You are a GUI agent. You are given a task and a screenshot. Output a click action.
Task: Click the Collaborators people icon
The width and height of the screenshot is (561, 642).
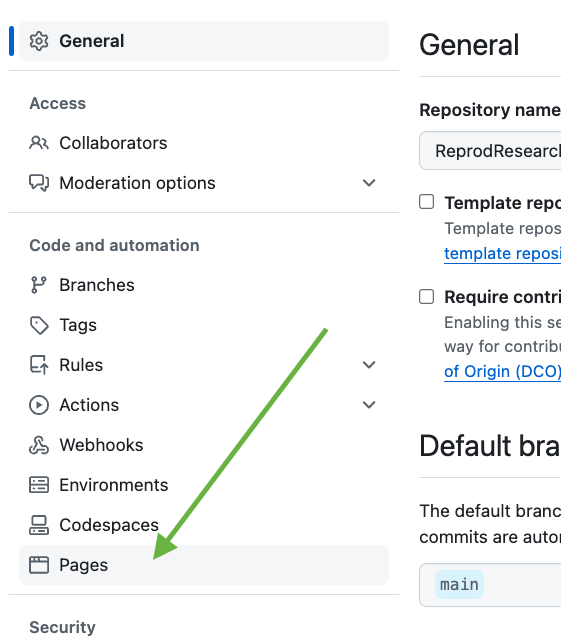[39, 143]
